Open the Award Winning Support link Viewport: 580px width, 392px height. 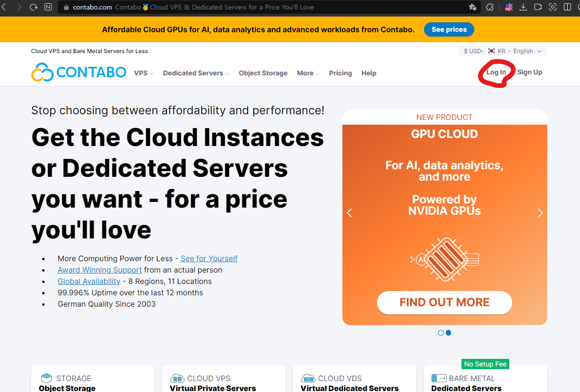click(x=100, y=270)
